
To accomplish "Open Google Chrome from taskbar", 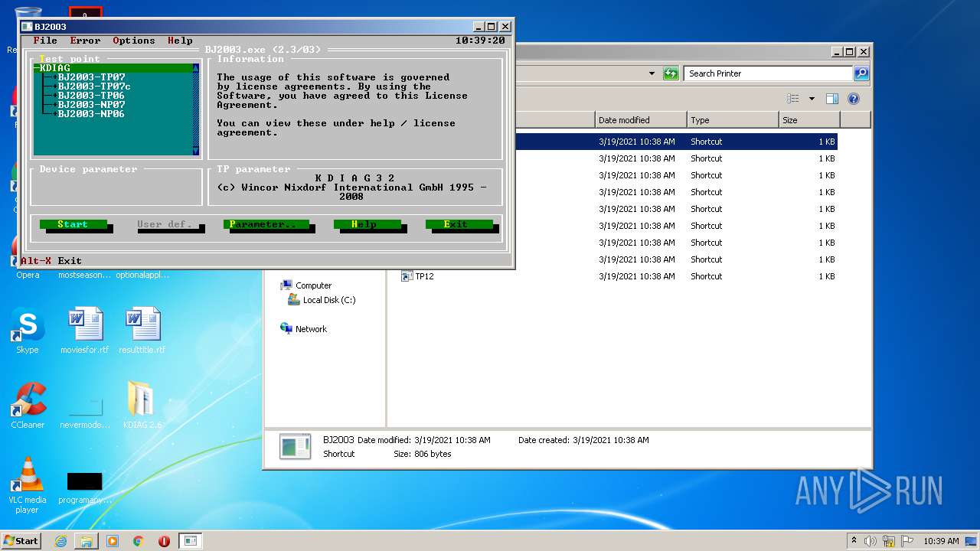I will point(139,541).
